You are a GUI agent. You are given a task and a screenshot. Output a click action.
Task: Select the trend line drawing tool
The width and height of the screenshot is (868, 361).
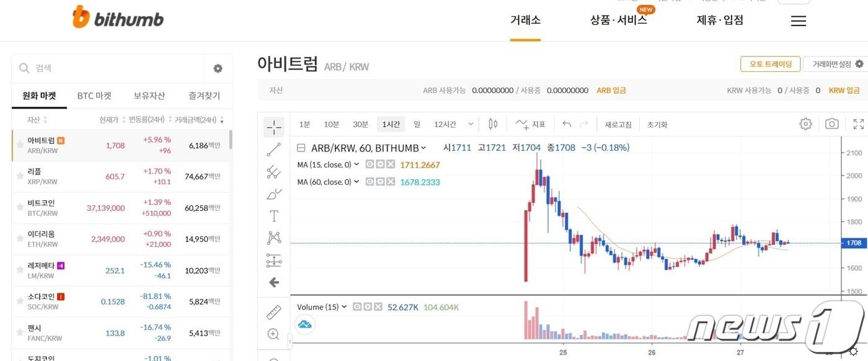tap(273, 149)
